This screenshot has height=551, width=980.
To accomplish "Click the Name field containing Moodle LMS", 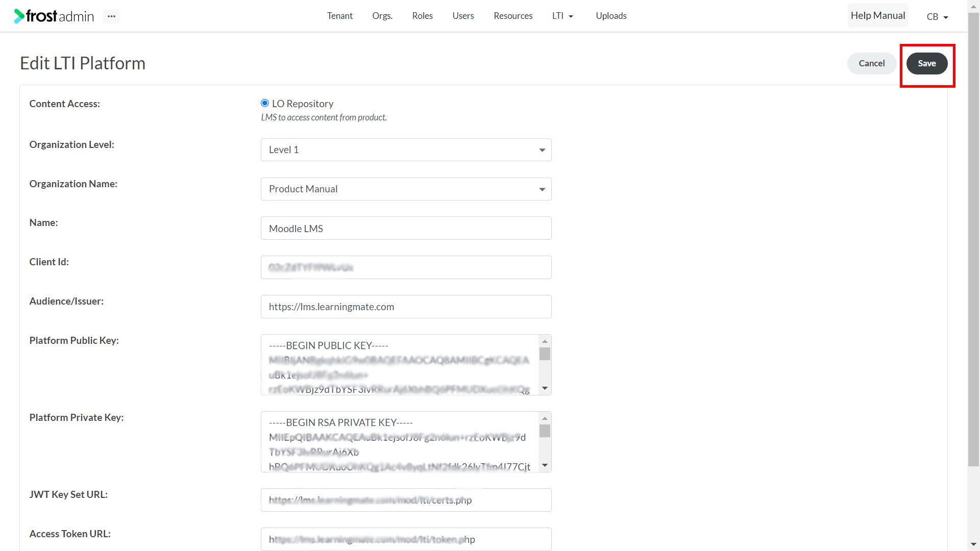I will (406, 228).
